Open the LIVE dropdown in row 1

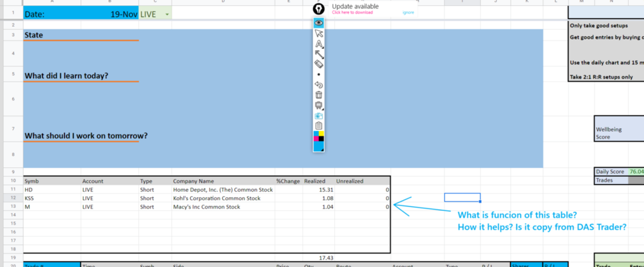tap(167, 14)
